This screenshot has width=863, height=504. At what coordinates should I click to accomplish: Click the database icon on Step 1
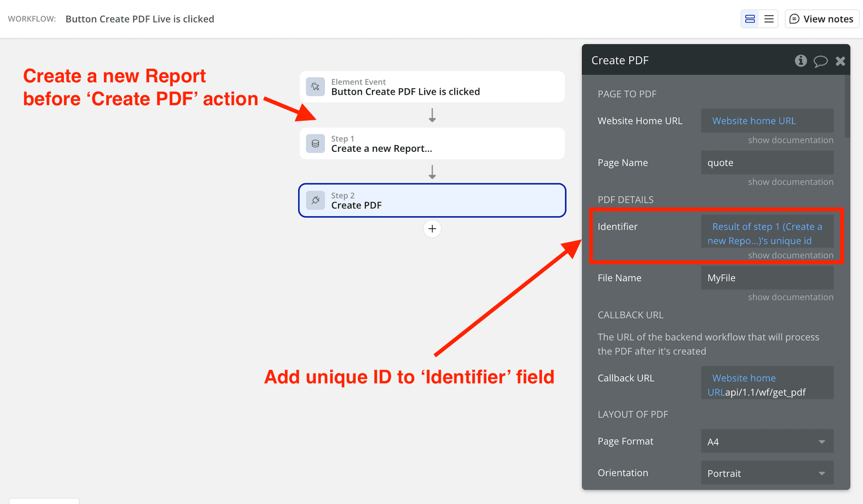click(315, 144)
